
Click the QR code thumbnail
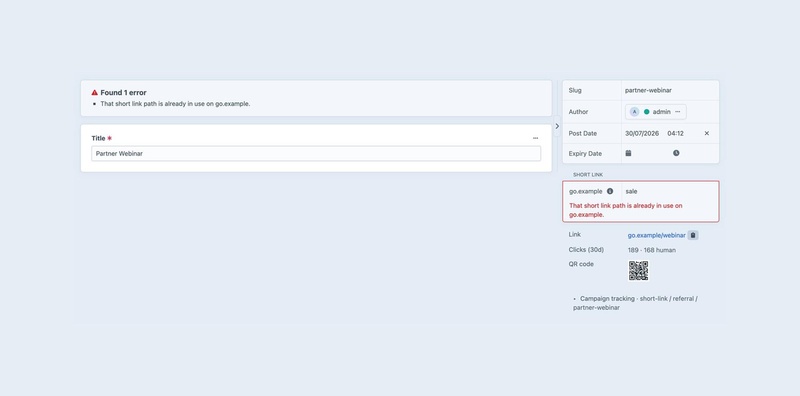click(638, 271)
